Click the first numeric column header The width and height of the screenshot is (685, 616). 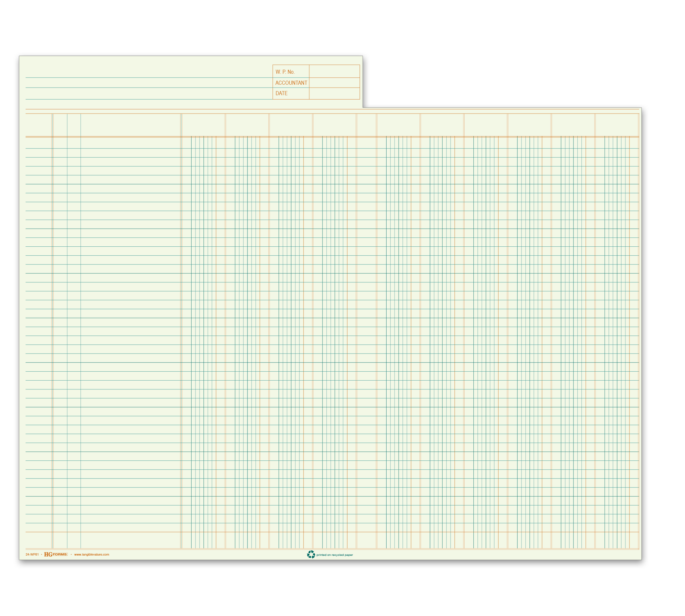203,125
